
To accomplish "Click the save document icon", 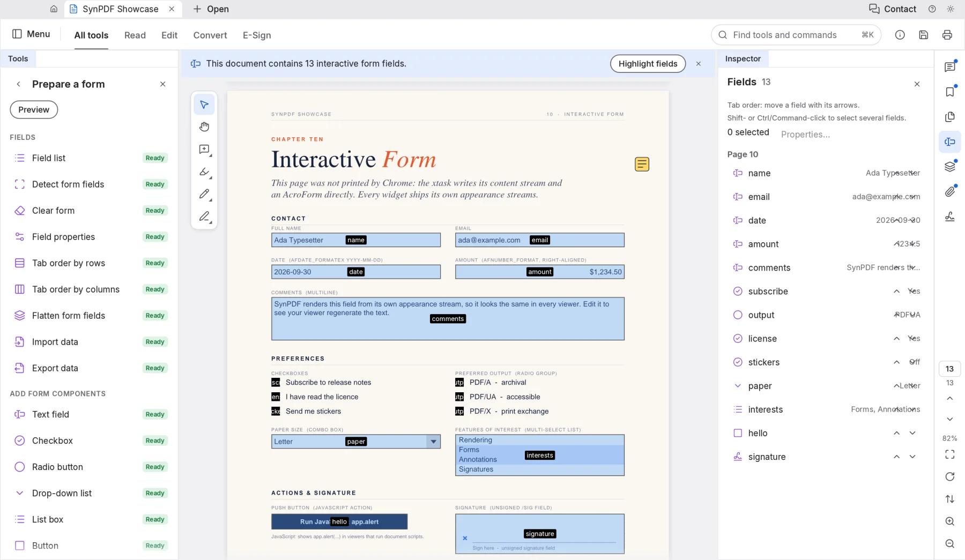I will click(924, 35).
